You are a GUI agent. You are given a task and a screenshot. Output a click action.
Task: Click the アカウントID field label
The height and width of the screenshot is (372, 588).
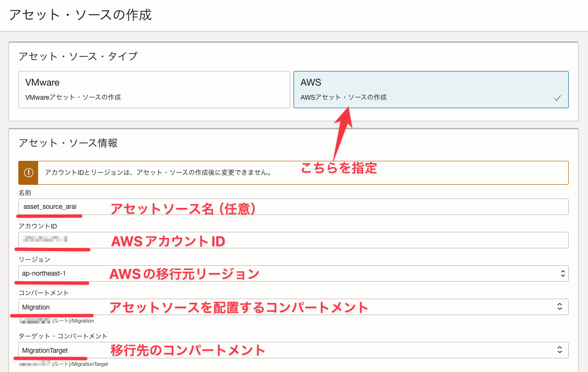coord(38,226)
